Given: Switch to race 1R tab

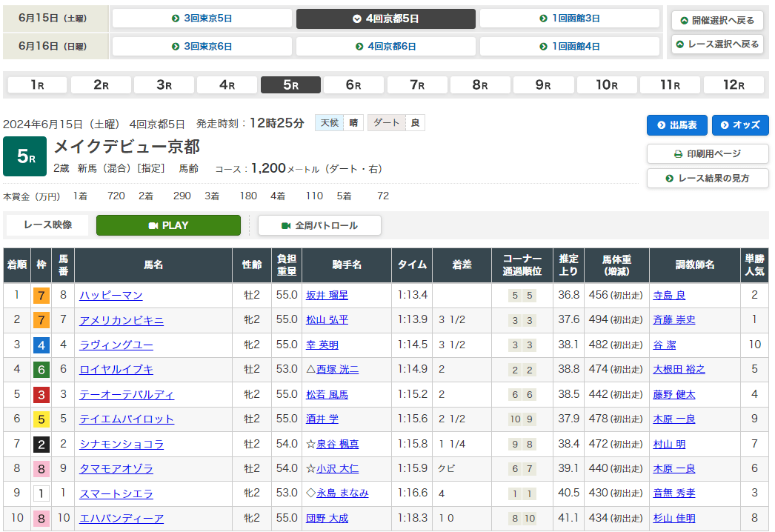Looking at the screenshot, I should tap(38, 85).
